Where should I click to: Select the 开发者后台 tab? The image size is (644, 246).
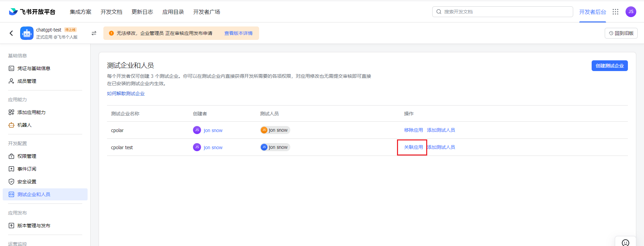pos(593,12)
